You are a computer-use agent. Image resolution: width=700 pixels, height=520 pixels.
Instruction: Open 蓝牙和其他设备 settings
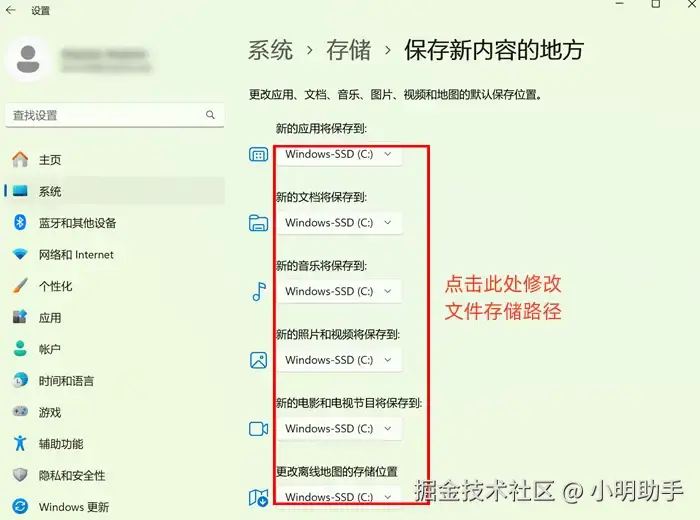pyautogui.click(x=115, y=223)
